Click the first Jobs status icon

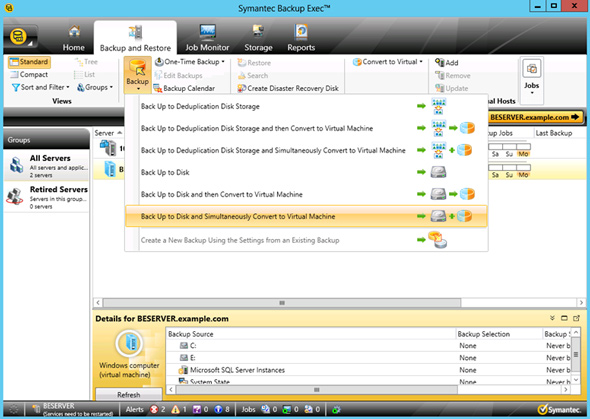265,410
